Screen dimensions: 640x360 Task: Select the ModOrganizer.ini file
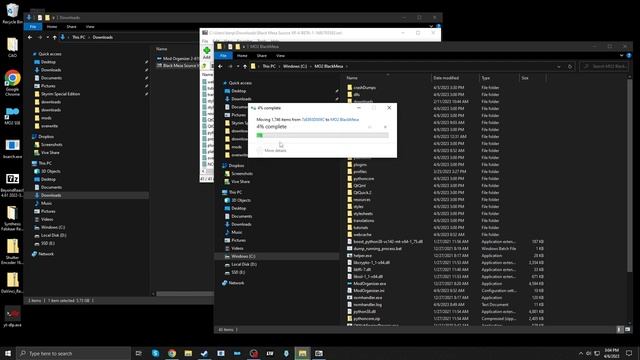(369, 291)
